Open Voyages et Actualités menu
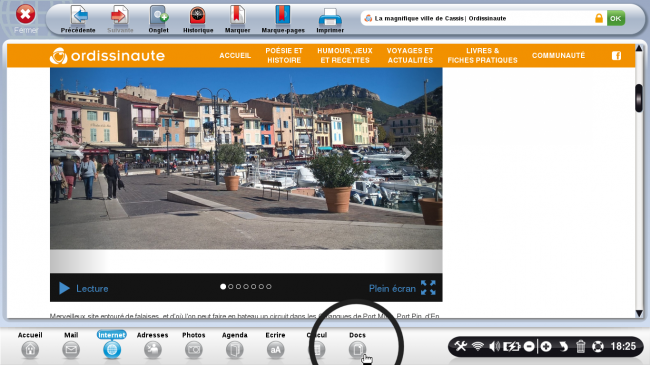Image resolution: width=650 pixels, height=365 pixels. click(x=410, y=55)
